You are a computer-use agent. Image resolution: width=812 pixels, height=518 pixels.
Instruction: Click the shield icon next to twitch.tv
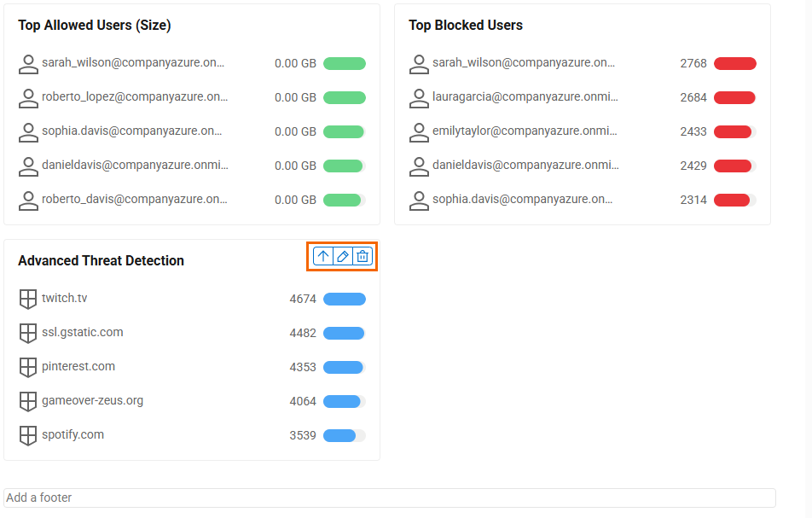point(28,299)
